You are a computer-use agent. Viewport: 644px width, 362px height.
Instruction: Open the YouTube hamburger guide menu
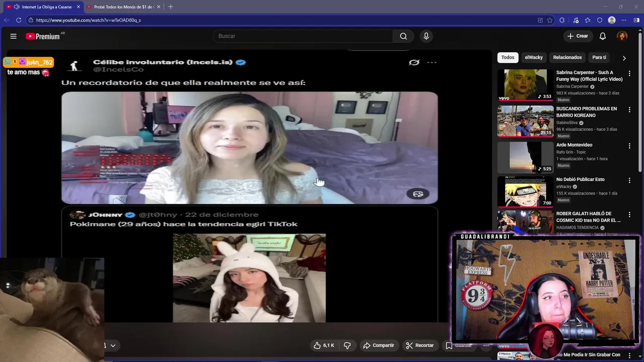[x=14, y=36]
